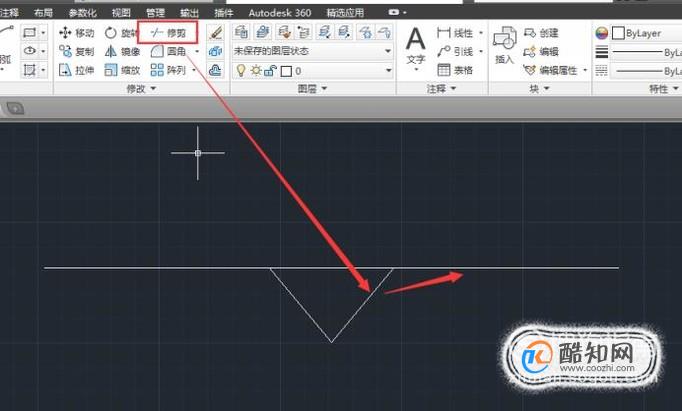Expand the 图层 panel
The height and width of the screenshot is (411, 682).
pos(312,89)
